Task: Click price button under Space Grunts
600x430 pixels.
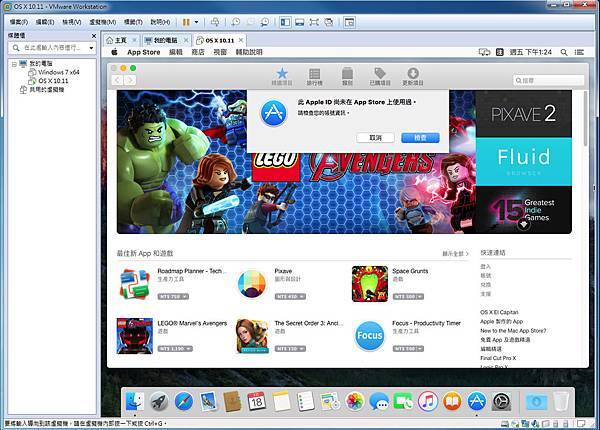Action: 408,296
